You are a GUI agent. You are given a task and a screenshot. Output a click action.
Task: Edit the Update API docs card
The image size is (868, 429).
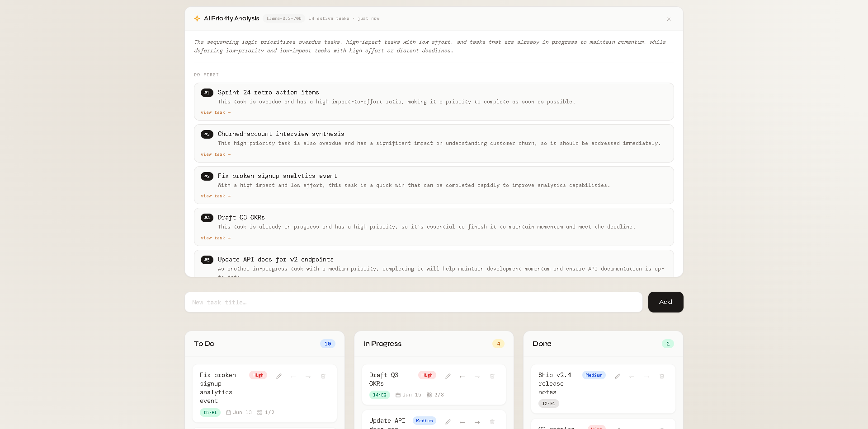(x=448, y=422)
